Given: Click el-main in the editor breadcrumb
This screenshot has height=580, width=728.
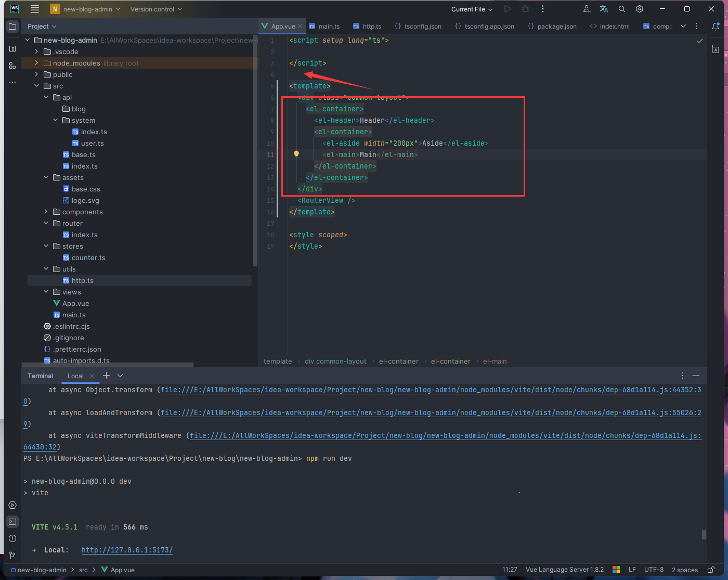Looking at the screenshot, I should coord(495,361).
